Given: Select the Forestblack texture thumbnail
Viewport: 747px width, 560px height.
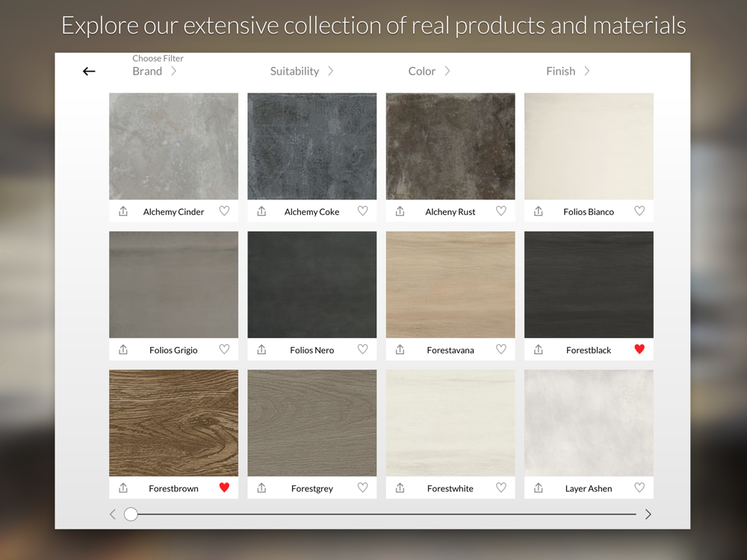Looking at the screenshot, I should click(589, 284).
